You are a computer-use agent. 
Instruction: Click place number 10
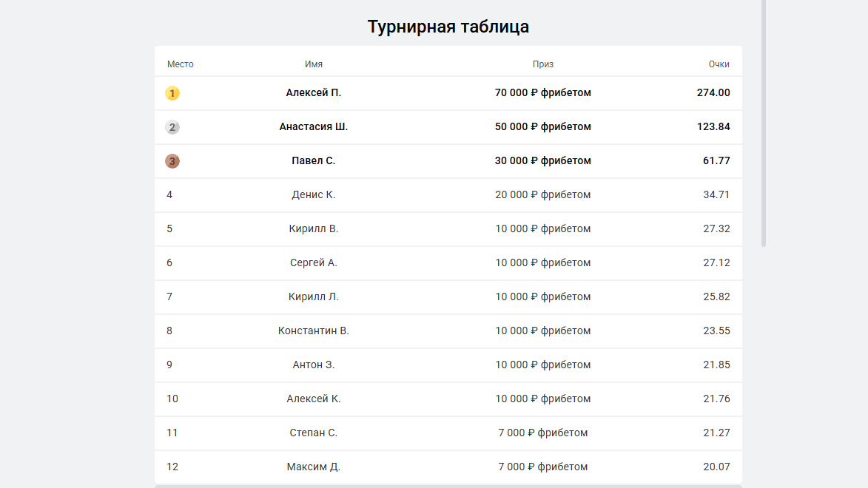coord(172,399)
